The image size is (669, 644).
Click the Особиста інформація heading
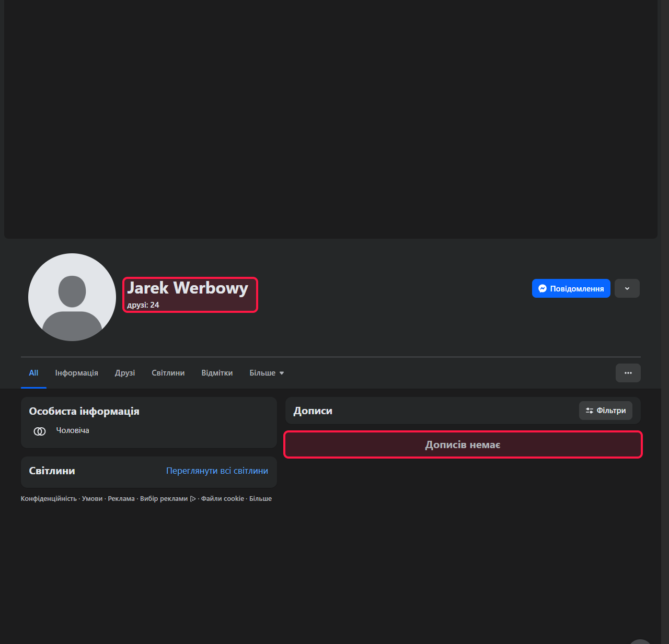84,412
